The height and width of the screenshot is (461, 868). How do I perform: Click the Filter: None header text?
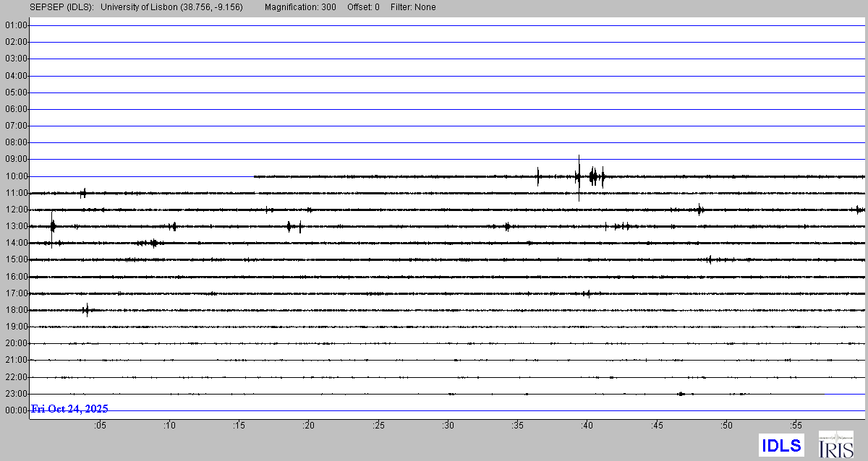pos(412,7)
